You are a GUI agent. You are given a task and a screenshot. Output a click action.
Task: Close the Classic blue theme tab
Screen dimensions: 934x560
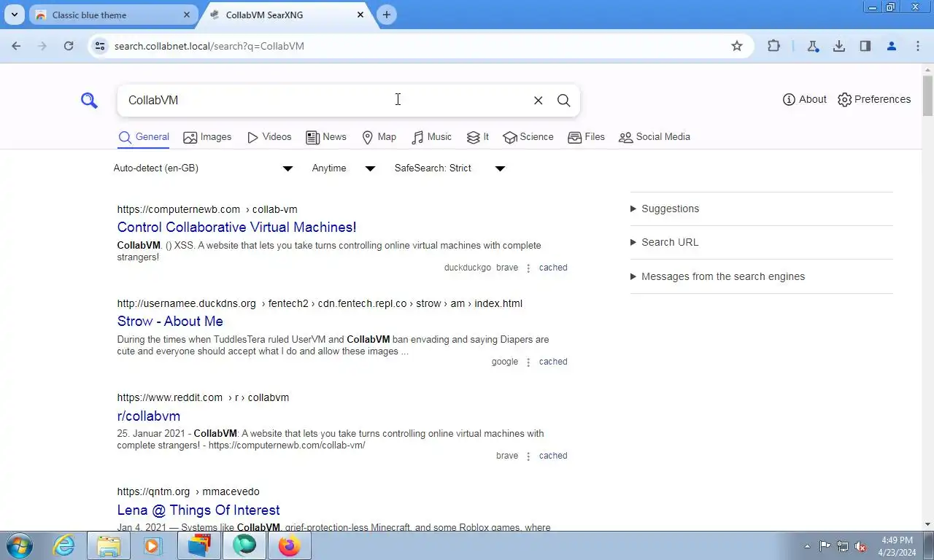(187, 15)
